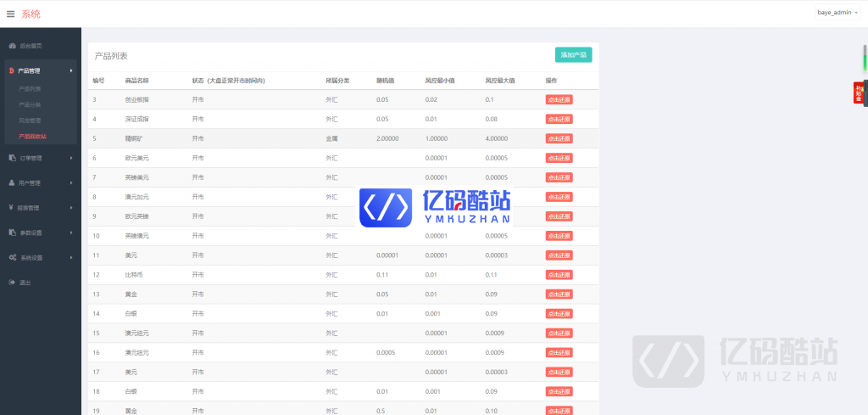Click the bitcoin icon beside 产品管理

click(x=12, y=71)
